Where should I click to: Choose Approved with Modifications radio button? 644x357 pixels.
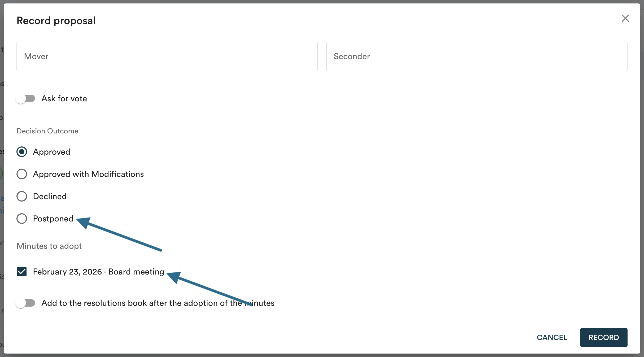coord(22,174)
